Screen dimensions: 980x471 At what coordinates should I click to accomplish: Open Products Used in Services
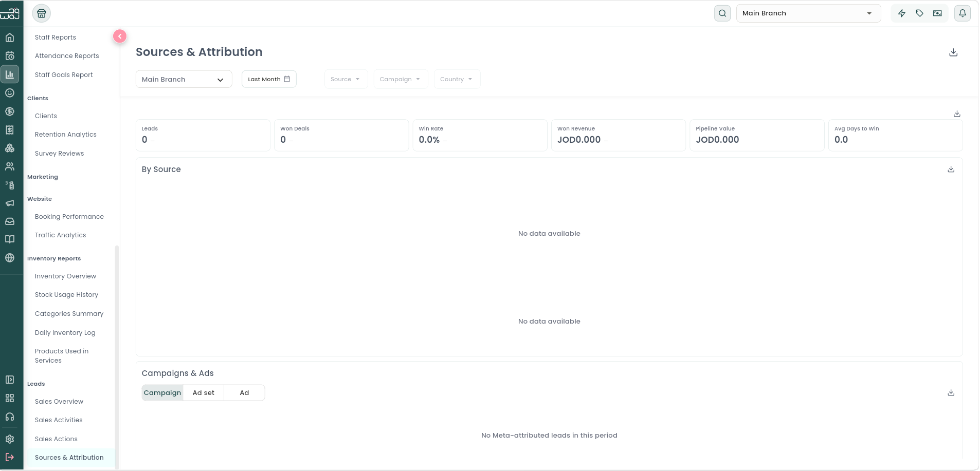(62, 356)
